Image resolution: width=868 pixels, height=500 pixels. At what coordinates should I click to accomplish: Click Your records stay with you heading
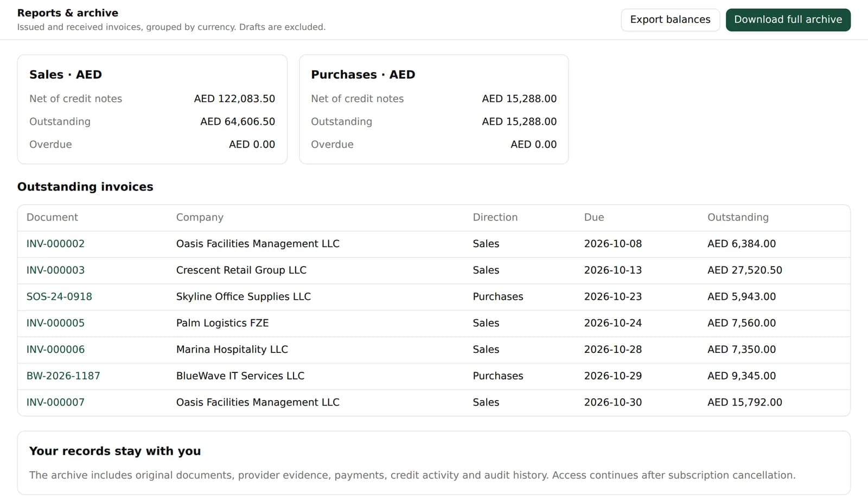[x=115, y=451]
